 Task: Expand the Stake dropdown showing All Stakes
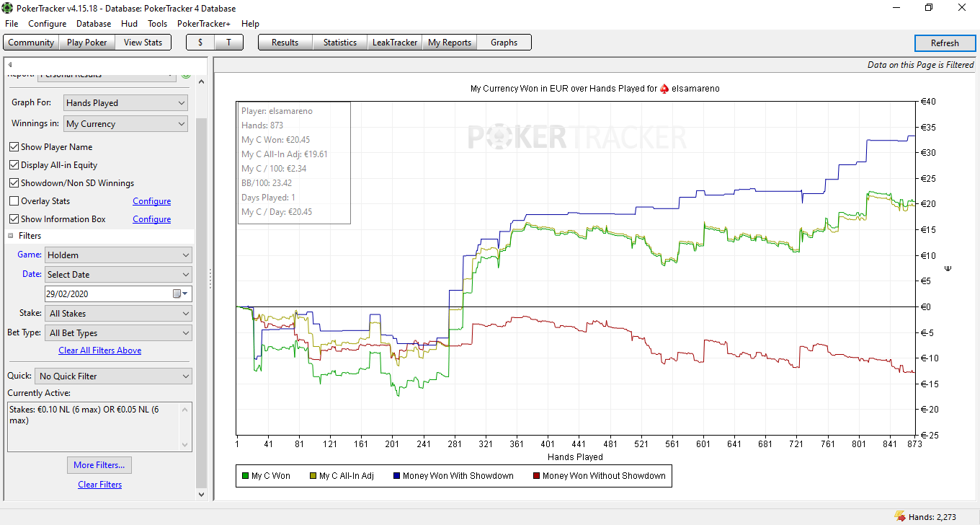tap(118, 314)
